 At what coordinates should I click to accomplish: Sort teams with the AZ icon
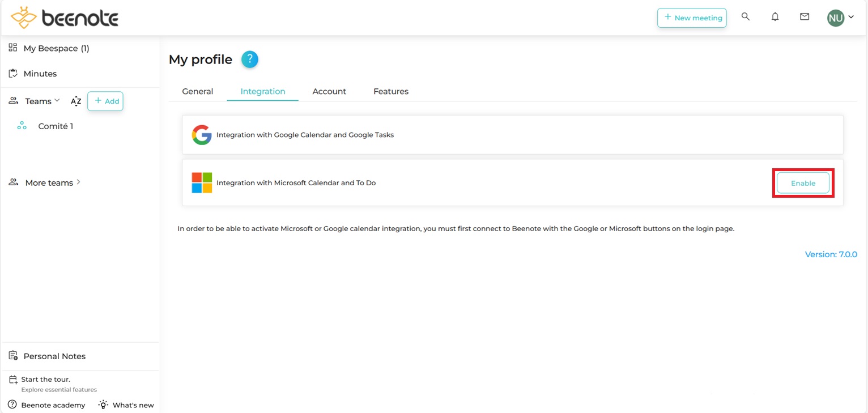[x=76, y=101]
